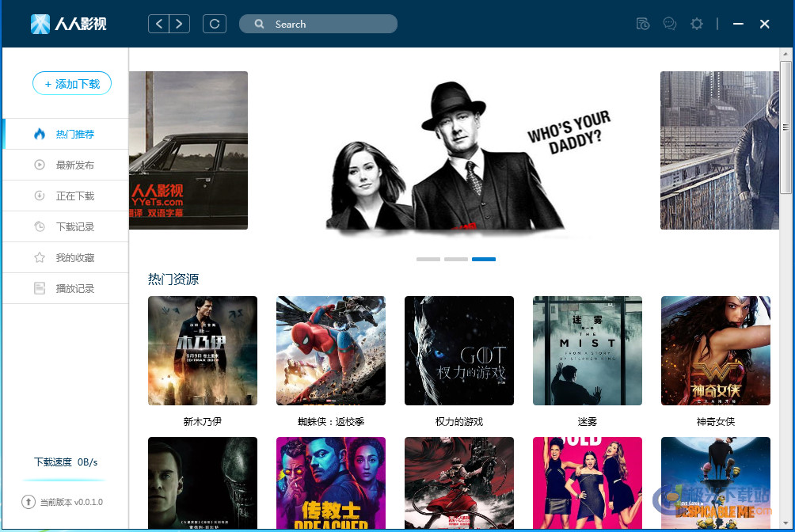Screen dimensions: 795x532
Task: Refresh the page with the reload button
Action: (x=215, y=24)
